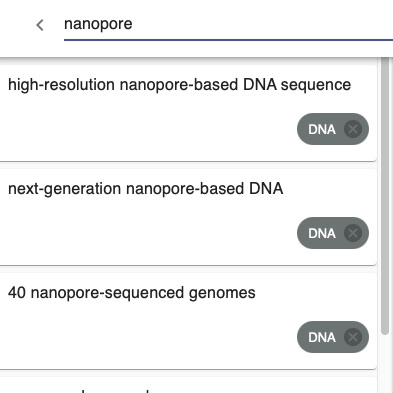
Task: Select DNA chip label on 40 genomes card
Action: [x=322, y=337]
